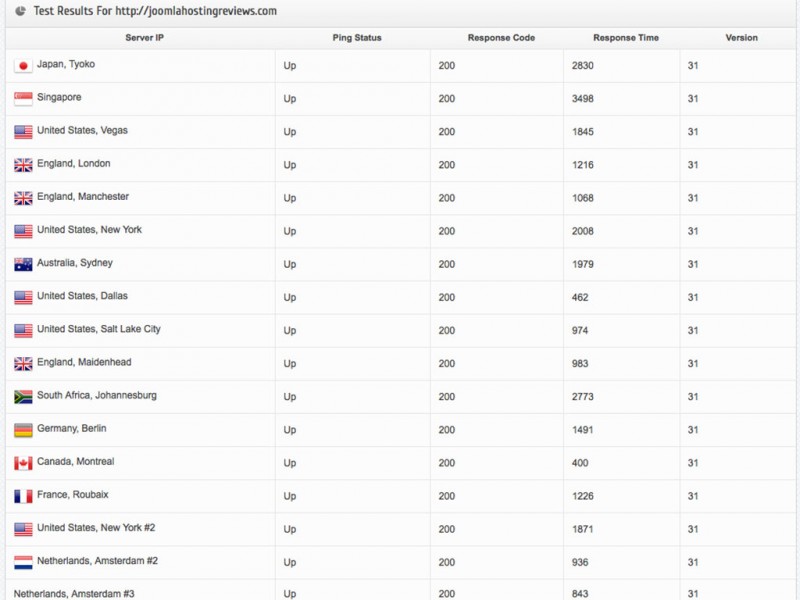
Task: Click the United States, Salt Lake City row label
Action: click(x=98, y=329)
